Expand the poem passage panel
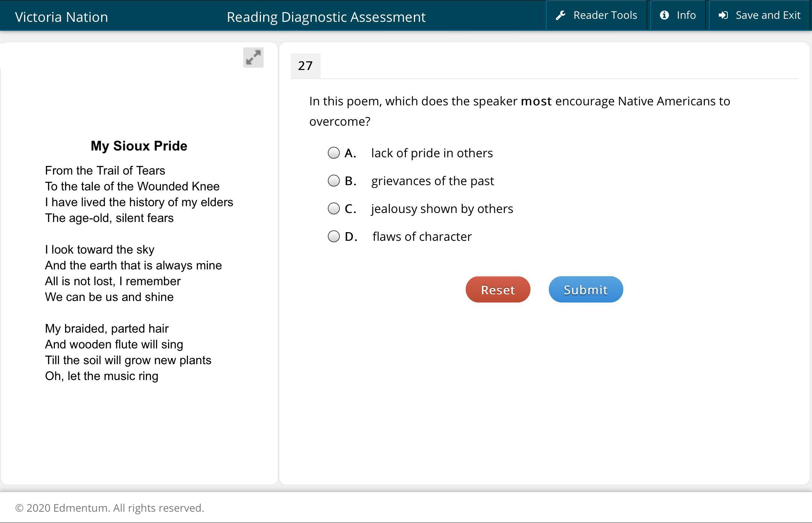 pyautogui.click(x=253, y=58)
